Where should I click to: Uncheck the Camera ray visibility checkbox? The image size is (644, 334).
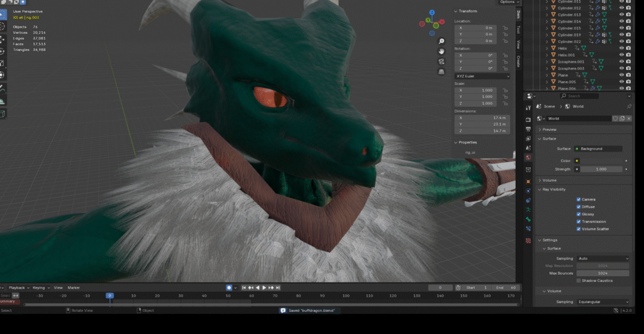click(579, 199)
